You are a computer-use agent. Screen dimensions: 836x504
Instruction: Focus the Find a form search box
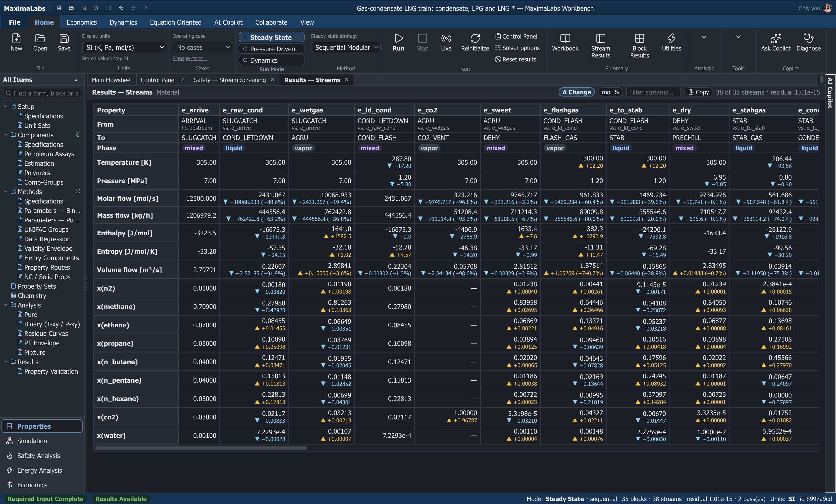[42, 93]
